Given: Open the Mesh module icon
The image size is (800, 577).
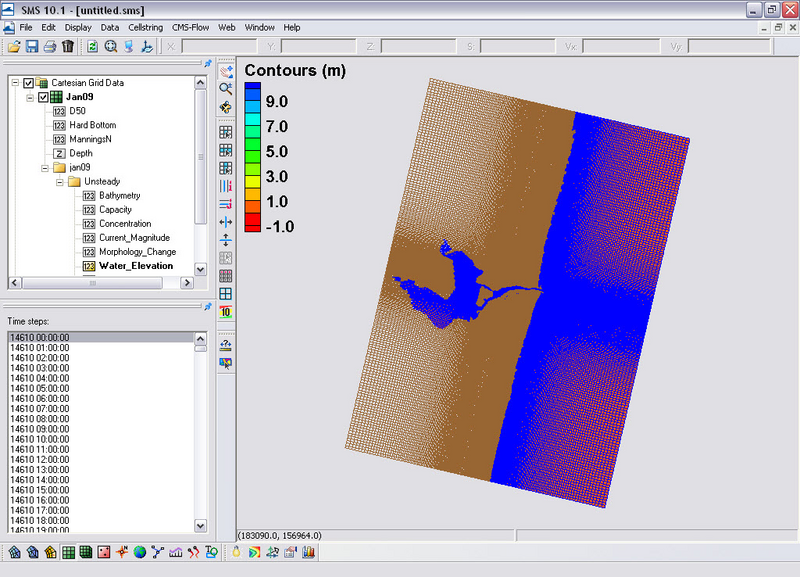Looking at the screenshot, I should tap(14, 552).
